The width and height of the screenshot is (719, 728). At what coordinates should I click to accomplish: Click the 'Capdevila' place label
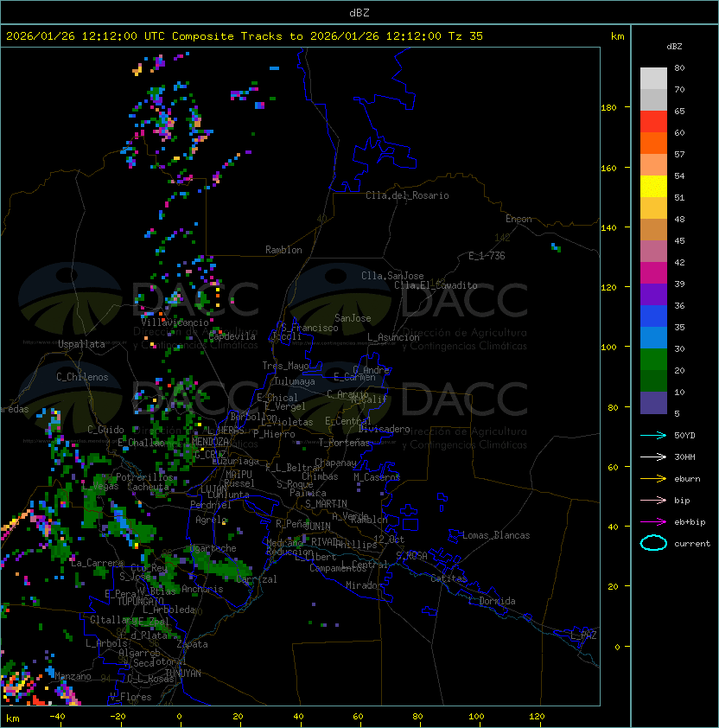232,336
